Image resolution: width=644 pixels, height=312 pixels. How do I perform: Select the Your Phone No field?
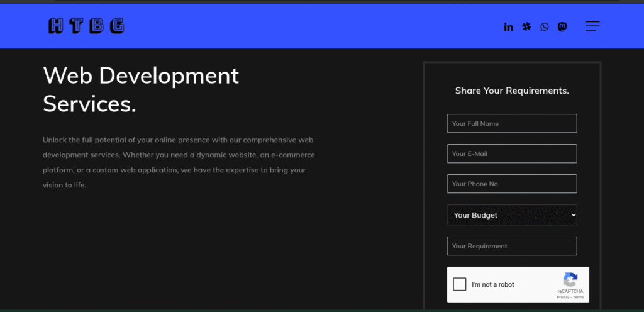[x=511, y=184]
